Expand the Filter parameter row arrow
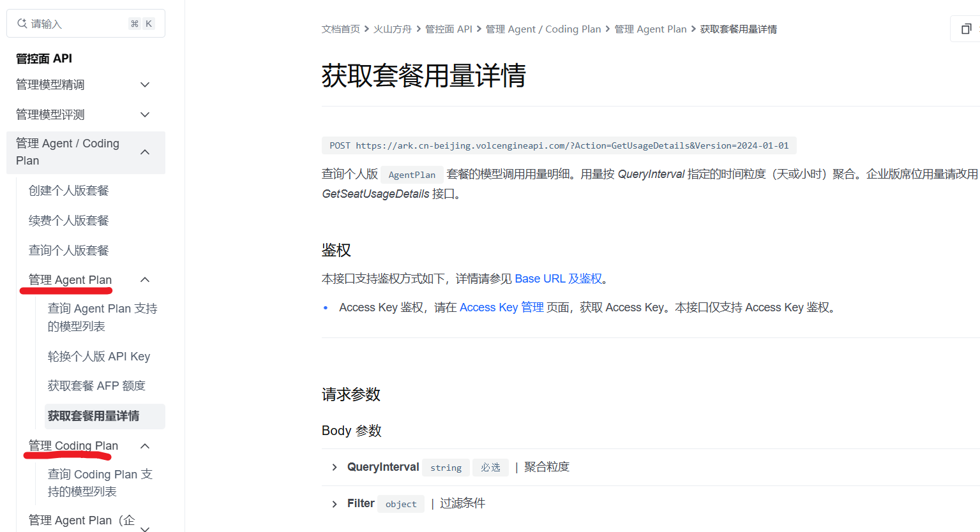Viewport: 980px width, 532px height. click(x=334, y=504)
